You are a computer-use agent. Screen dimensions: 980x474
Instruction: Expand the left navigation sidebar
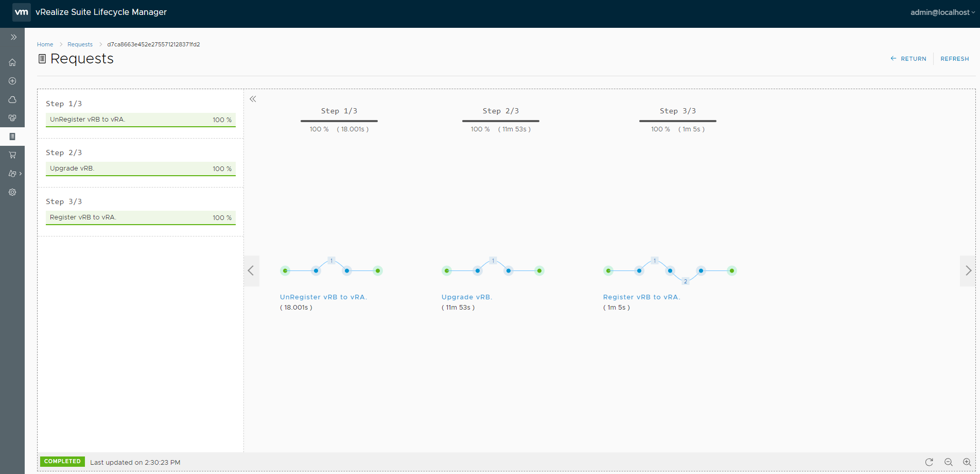[x=13, y=37]
